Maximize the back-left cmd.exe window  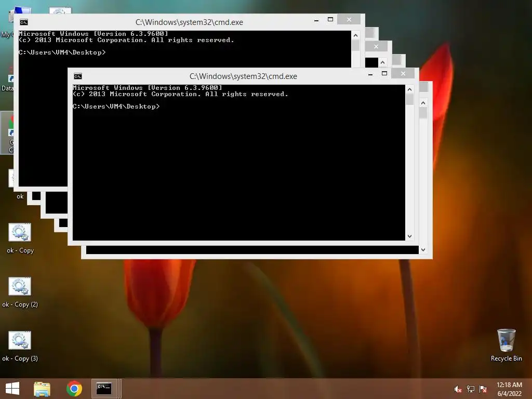[330, 20]
